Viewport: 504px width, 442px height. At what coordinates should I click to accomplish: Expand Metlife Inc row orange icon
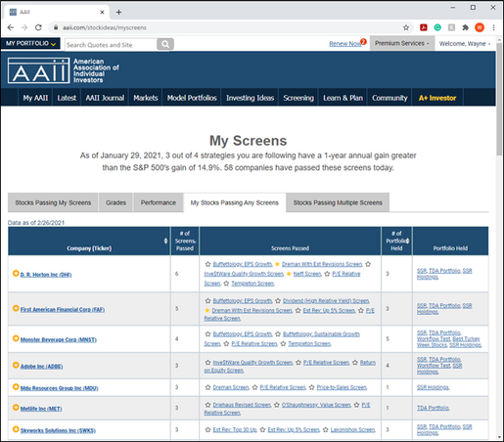coord(16,408)
